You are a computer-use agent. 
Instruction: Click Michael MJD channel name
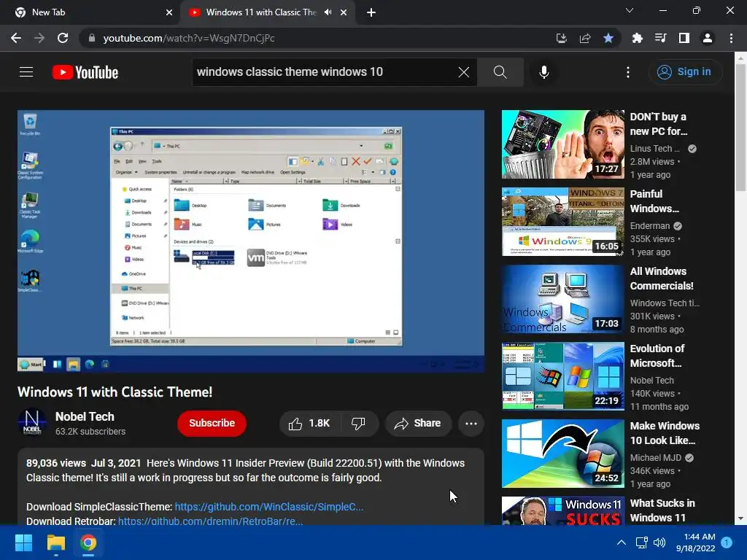coord(656,458)
